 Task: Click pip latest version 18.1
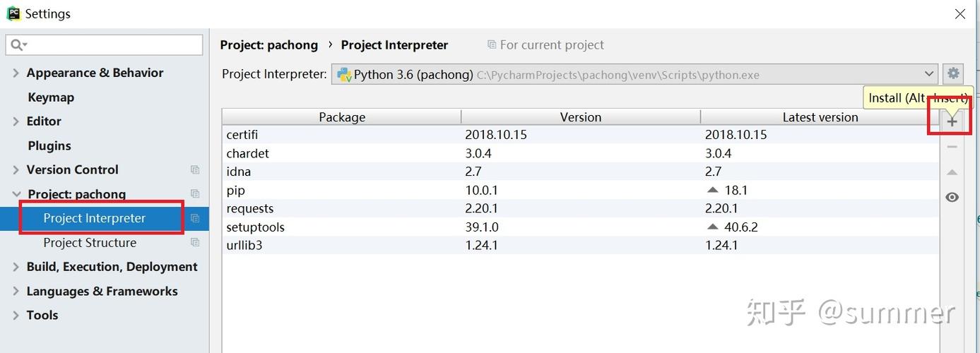tap(736, 191)
